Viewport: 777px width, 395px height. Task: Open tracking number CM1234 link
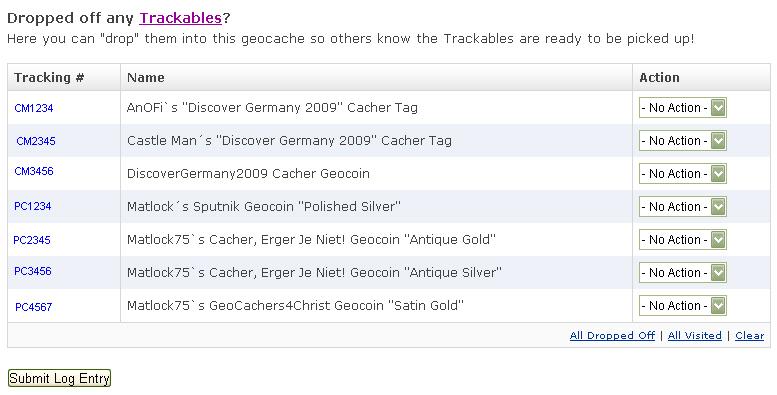(34, 108)
